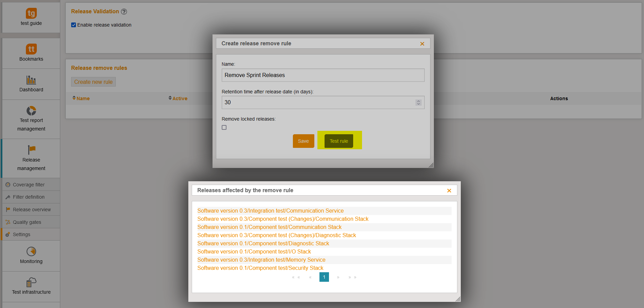Viewport: 644px width, 308px height.
Task: Sort rules table by Name column
Action: [81, 98]
